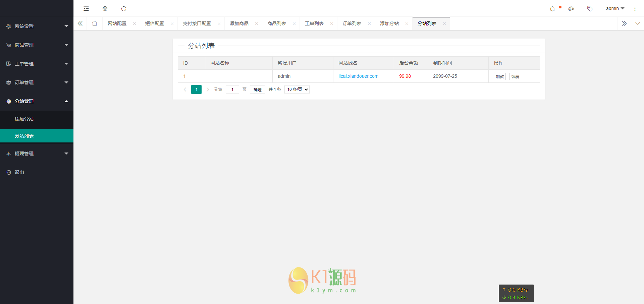The image size is (644, 304).
Task: Click 退出 to log out
Action: click(37, 172)
